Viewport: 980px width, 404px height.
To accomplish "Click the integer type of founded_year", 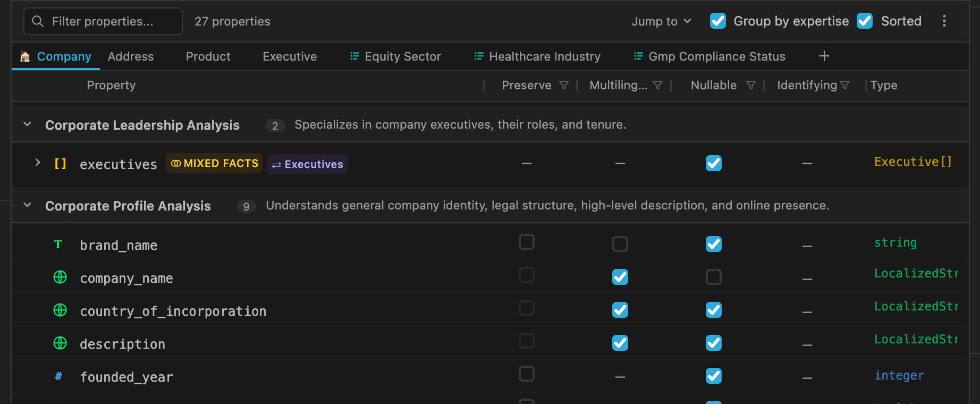I will coord(900,375).
